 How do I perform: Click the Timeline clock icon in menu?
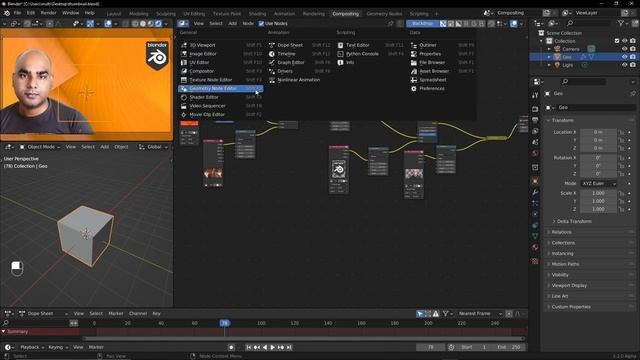tap(272, 53)
